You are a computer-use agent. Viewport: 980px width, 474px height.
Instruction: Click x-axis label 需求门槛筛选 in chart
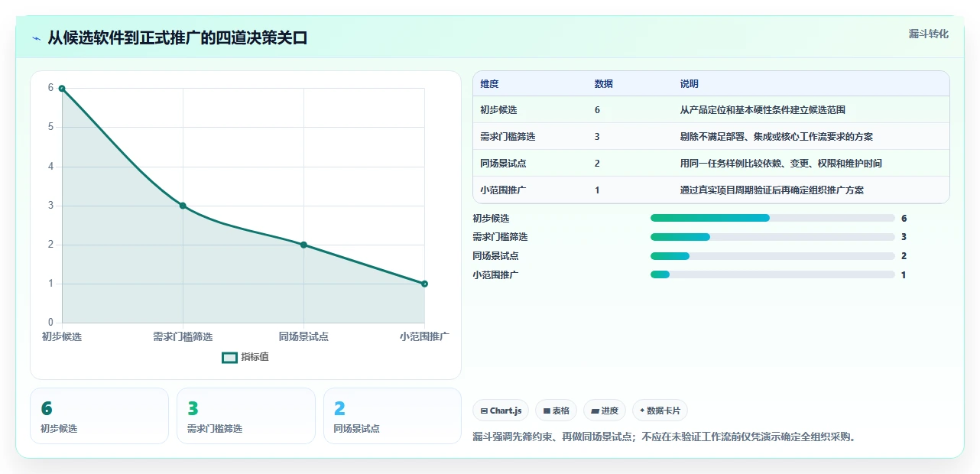pyautogui.click(x=183, y=336)
